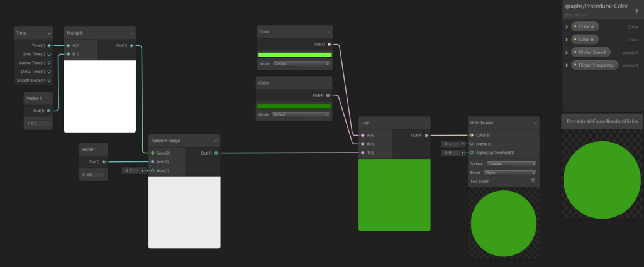Screen dimensions: 644x267
Task: Click the Cosine Time(1) output port
Action: coord(49,63)
